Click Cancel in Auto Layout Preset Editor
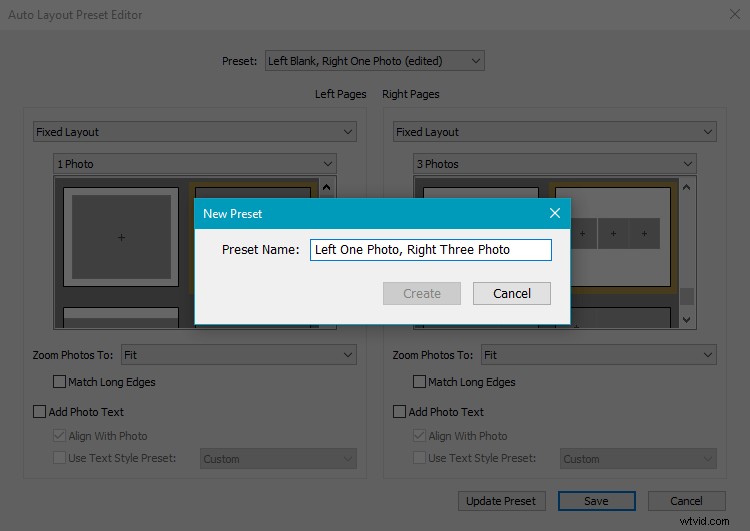This screenshot has width=750, height=531. [686, 501]
